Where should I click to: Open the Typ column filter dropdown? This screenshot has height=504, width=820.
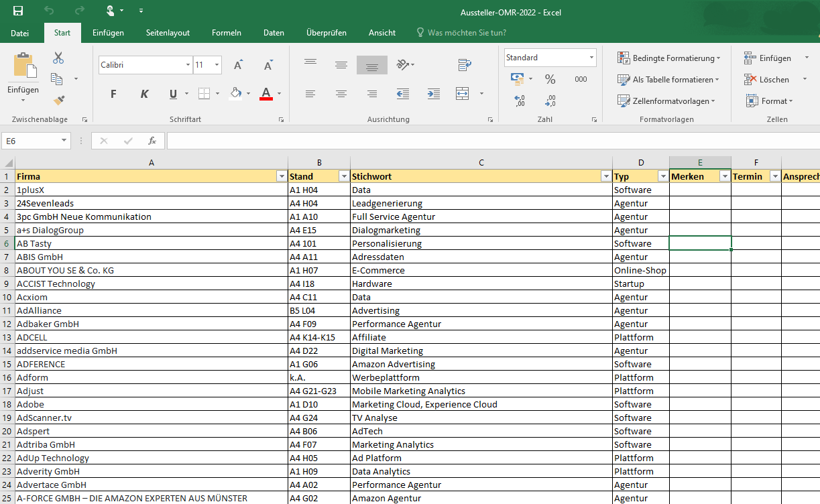pos(662,176)
